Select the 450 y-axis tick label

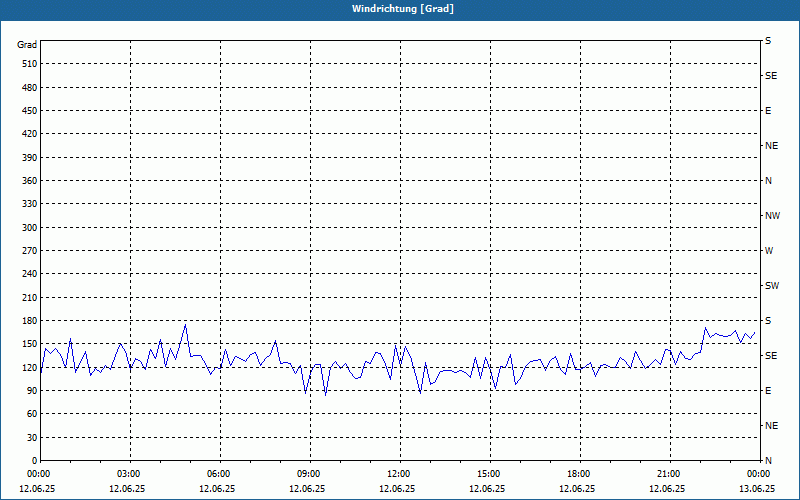(x=30, y=111)
